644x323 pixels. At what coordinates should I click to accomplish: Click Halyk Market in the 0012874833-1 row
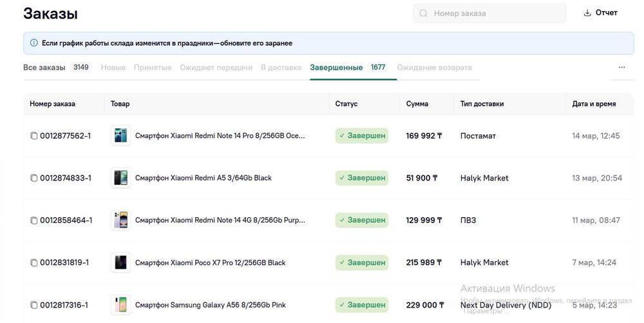484,178
